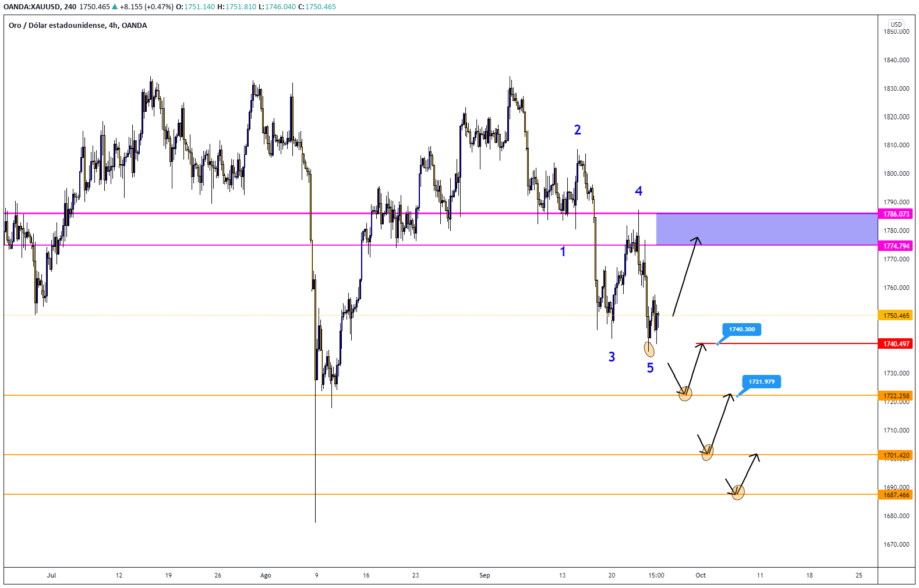Click the Oro / Dólar estadounidense chart title
The height and width of the screenshot is (588, 919).
tap(77, 26)
